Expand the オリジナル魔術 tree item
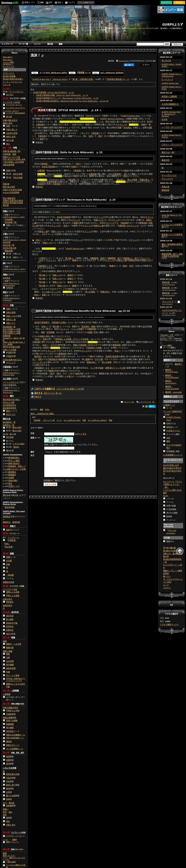The height and width of the screenshot is (868, 186). click(164, 434)
